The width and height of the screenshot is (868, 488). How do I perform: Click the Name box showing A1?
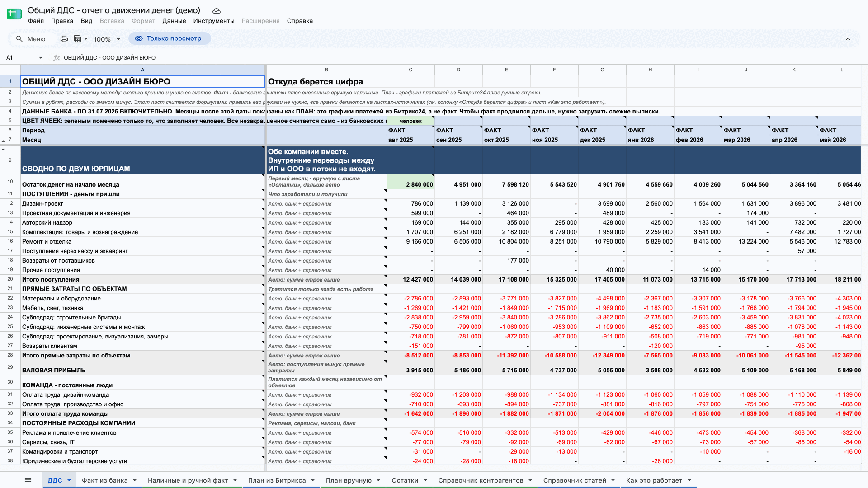click(x=20, y=58)
